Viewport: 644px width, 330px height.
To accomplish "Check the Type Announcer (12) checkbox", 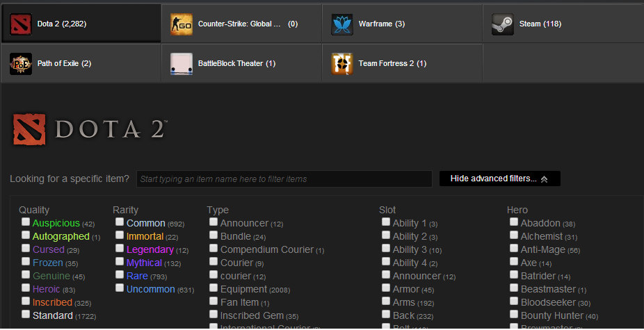I will [214, 222].
